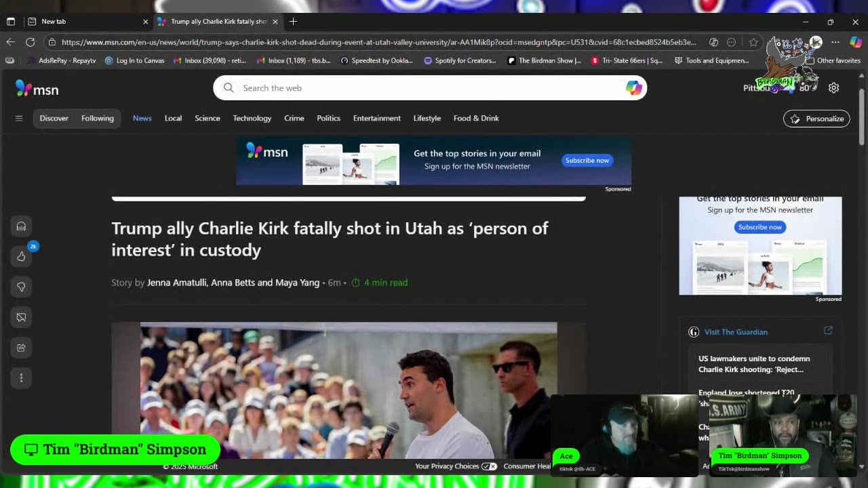Select the Following tab
The height and width of the screenshot is (488, 868).
point(98,118)
